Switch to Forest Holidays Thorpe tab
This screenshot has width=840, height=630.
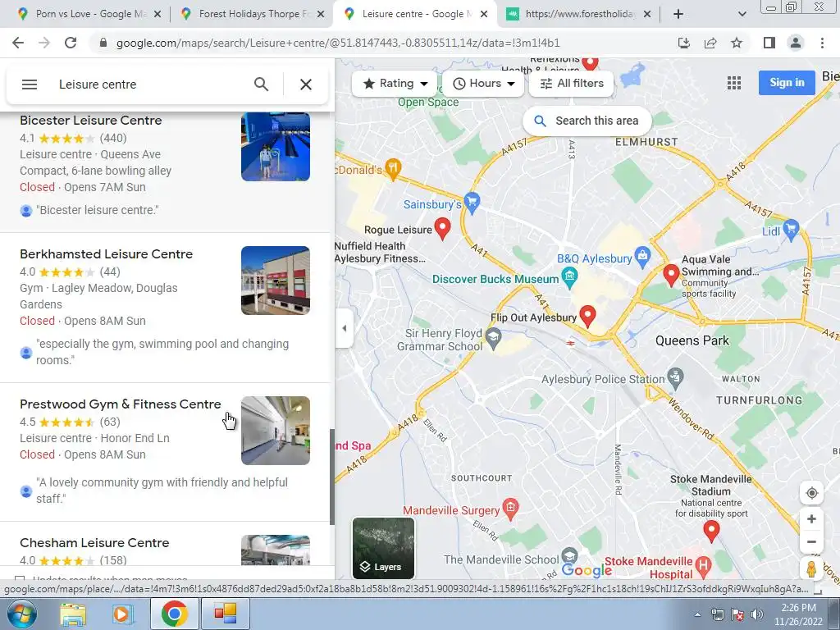[253, 14]
